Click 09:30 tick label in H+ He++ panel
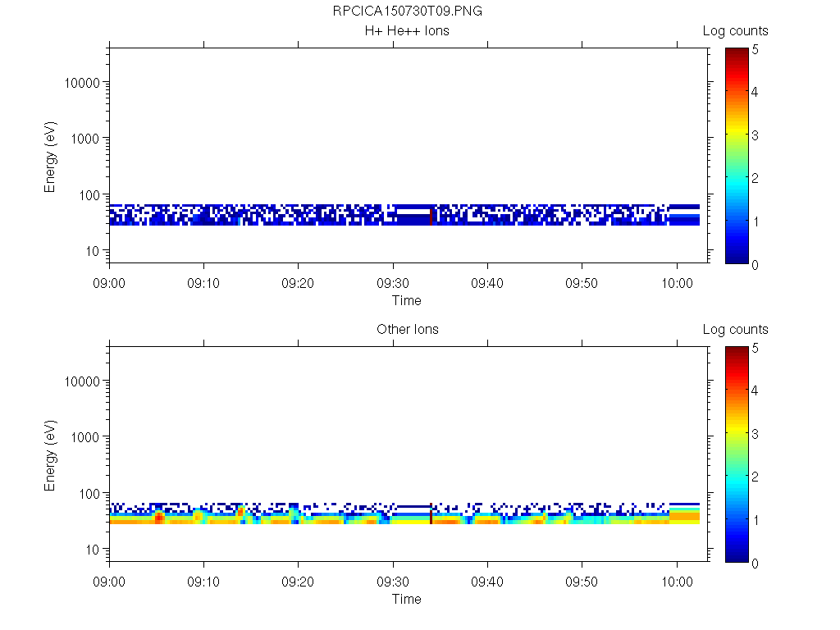The height and width of the screenshot is (630, 840). click(x=393, y=283)
